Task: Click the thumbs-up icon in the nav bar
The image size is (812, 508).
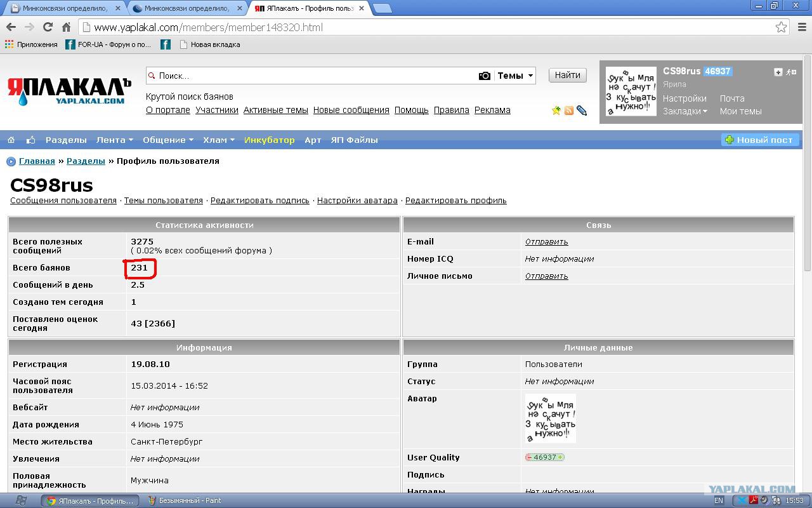Action: pos(30,140)
